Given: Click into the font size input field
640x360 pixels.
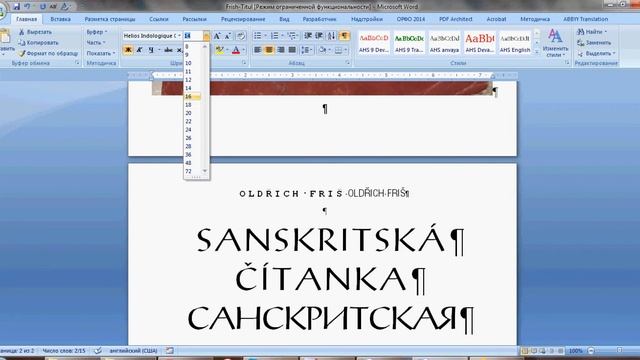Looking at the screenshot, I should point(193,36).
